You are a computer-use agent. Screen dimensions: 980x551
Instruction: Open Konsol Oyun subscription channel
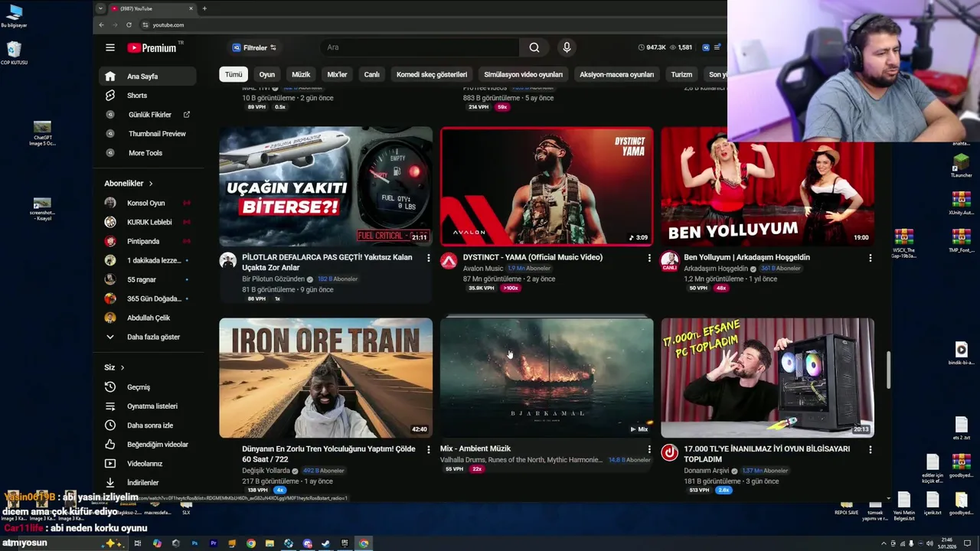(x=148, y=203)
